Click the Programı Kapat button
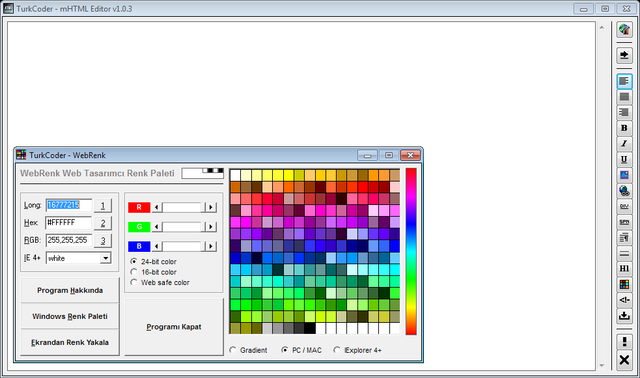The image size is (640, 378). coord(174,327)
